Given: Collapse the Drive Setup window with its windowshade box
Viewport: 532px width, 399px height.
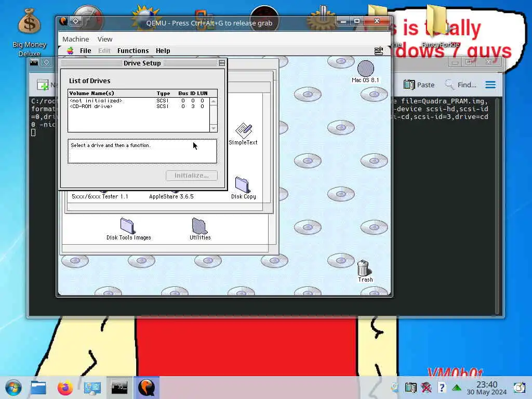Looking at the screenshot, I should (222, 63).
